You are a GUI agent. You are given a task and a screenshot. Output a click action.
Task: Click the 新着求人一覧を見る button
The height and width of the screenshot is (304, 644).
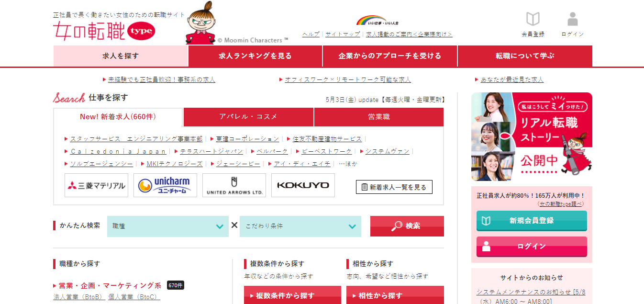[394, 187]
